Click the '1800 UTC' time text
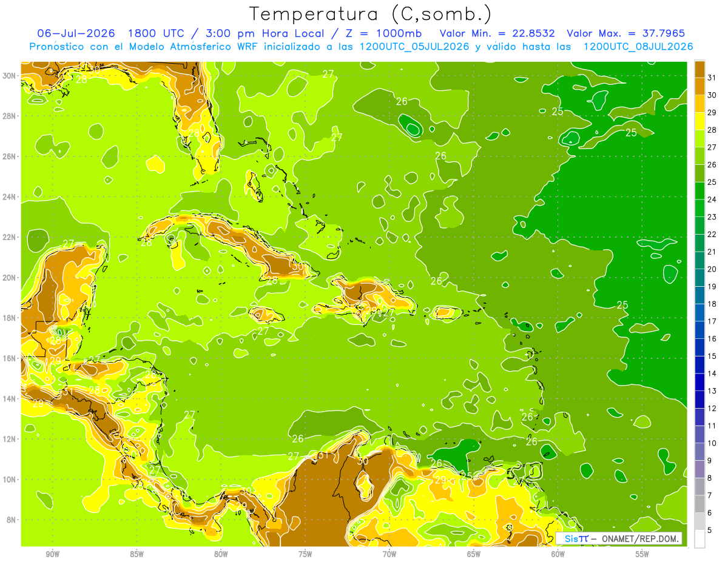Viewport: 728px width, 562px height. click(x=158, y=33)
